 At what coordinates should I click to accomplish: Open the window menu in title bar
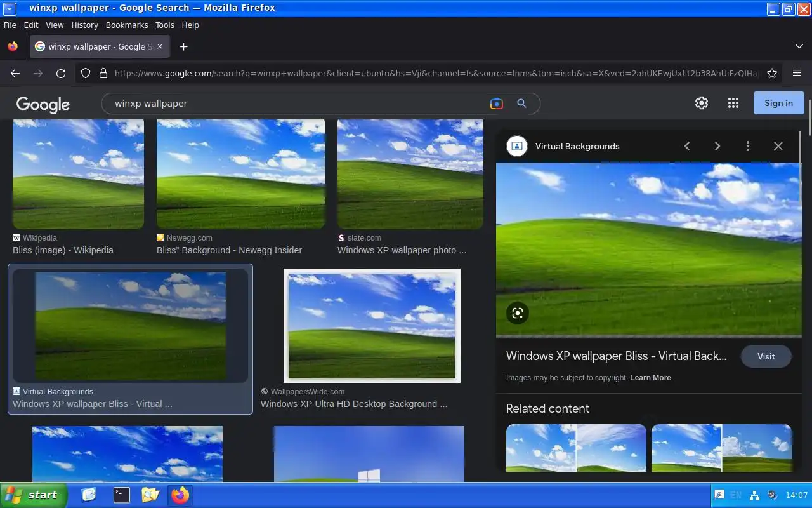click(x=9, y=8)
